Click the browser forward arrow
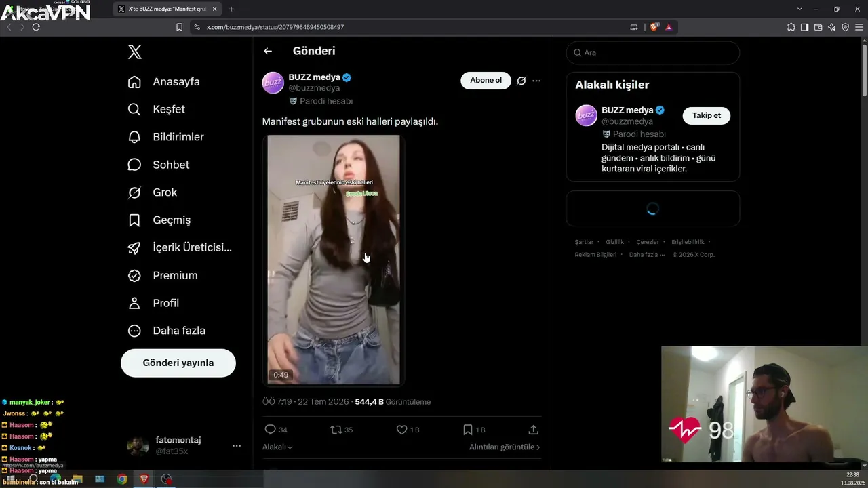This screenshot has height=488, width=868. [22, 27]
